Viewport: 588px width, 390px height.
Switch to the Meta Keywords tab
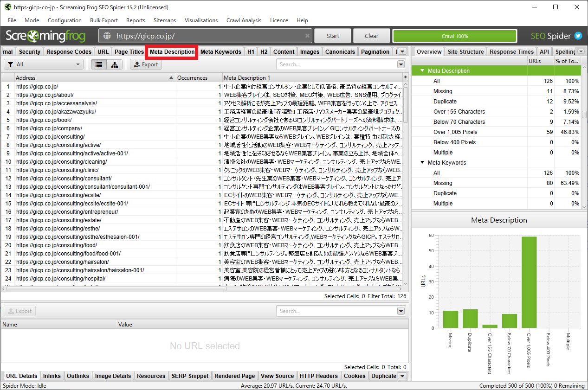(x=221, y=51)
